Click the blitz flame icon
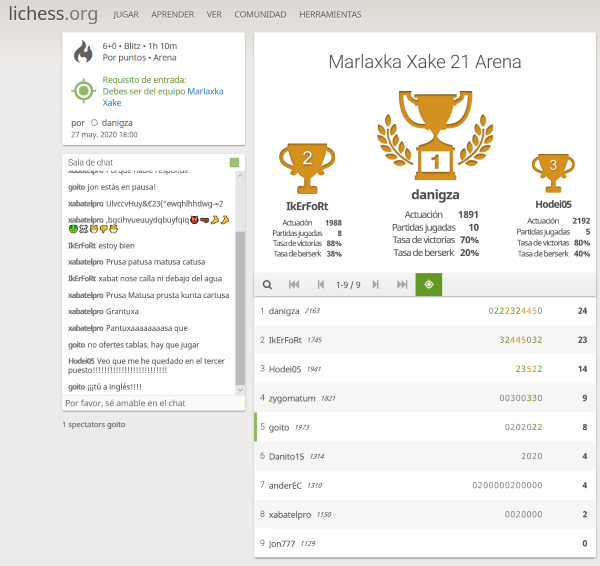The height and width of the screenshot is (566, 600). point(83,52)
